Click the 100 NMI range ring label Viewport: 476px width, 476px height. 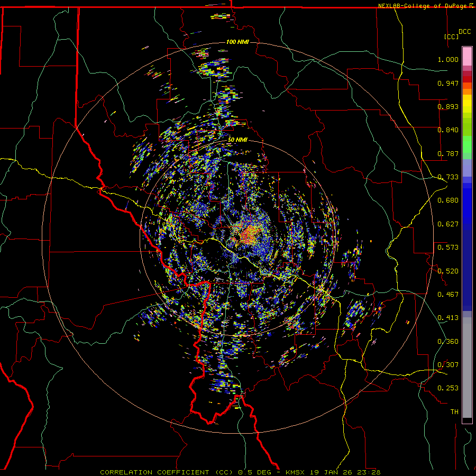click(x=237, y=42)
